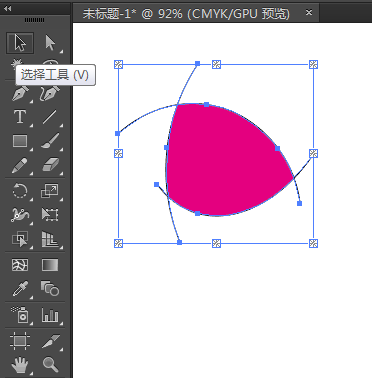Choose the Pencil tool

click(x=20, y=165)
